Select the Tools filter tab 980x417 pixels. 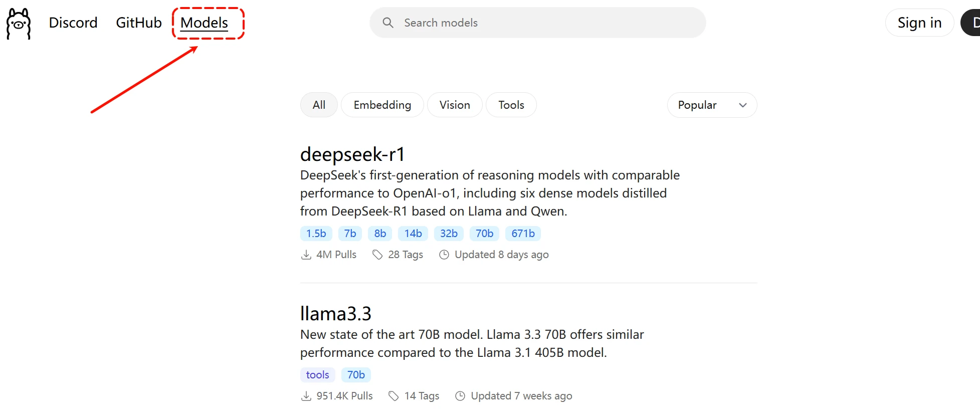point(511,105)
